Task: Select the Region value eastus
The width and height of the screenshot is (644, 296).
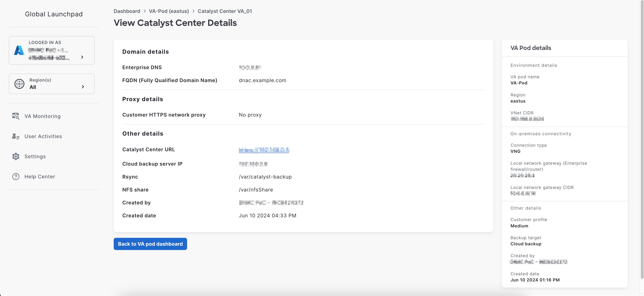Action: tap(518, 101)
